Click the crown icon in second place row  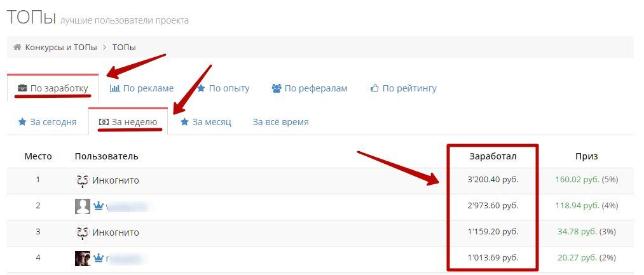tap(99, 206)
